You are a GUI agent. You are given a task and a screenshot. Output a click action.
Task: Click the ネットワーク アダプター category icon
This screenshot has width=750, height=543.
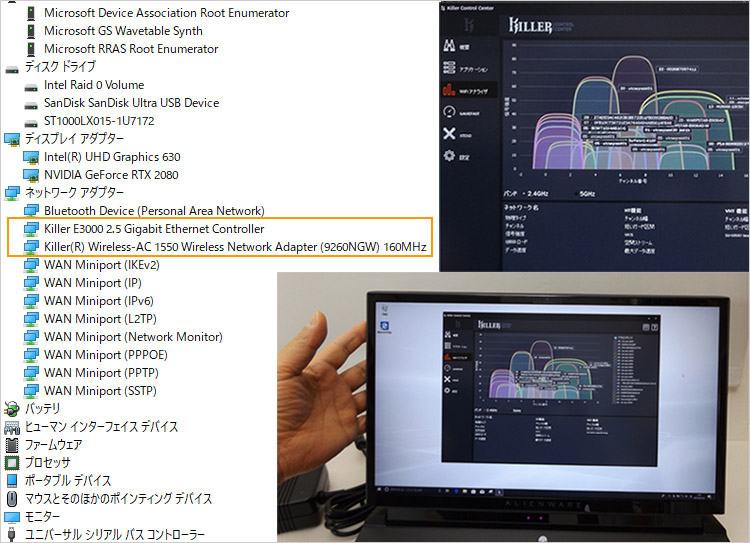tap(12, 193)
